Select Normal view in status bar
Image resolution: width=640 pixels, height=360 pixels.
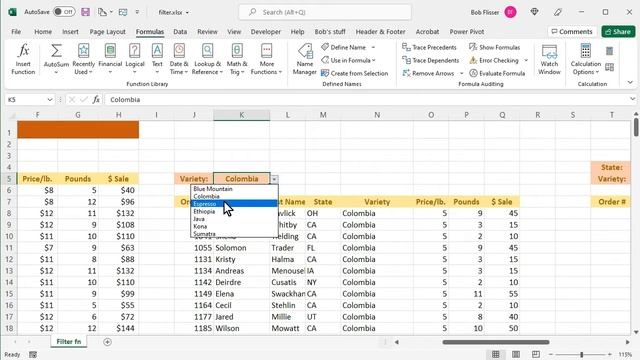tap(496, 354)
